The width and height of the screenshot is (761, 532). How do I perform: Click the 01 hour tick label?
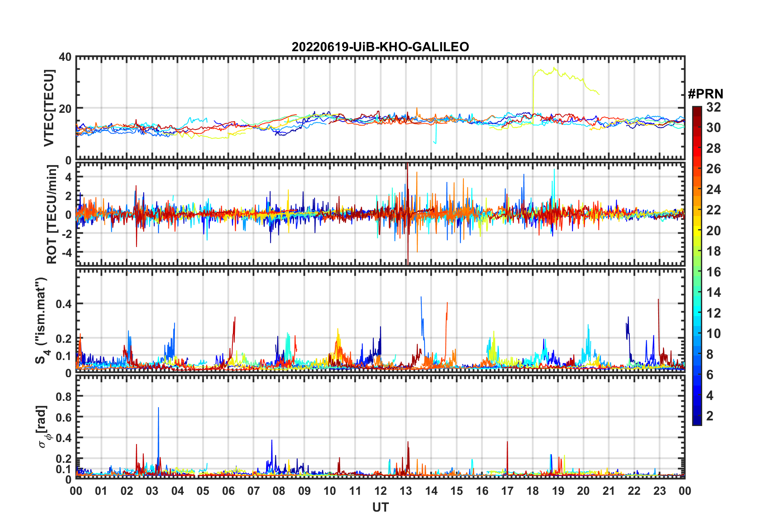click(101, 491)
